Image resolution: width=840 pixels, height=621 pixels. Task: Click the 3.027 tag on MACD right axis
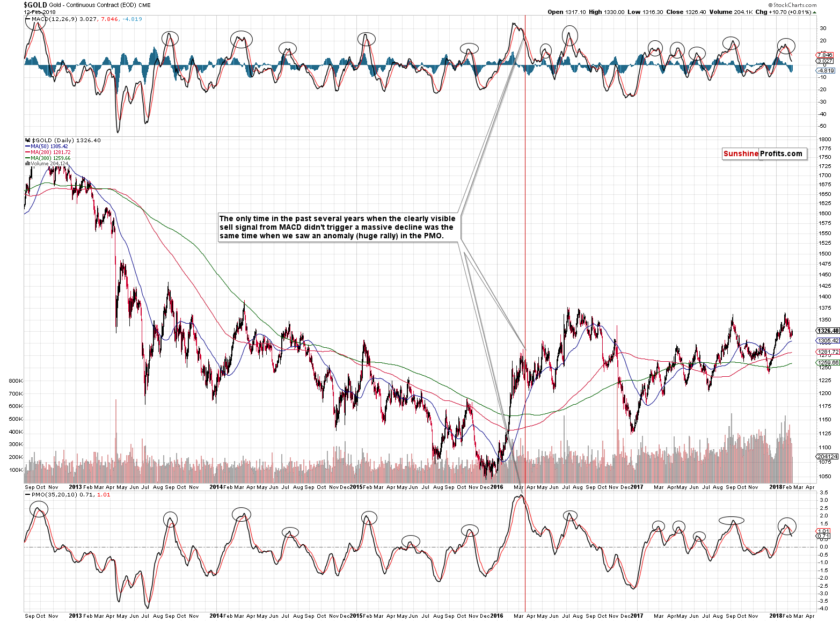coord(825,61)
